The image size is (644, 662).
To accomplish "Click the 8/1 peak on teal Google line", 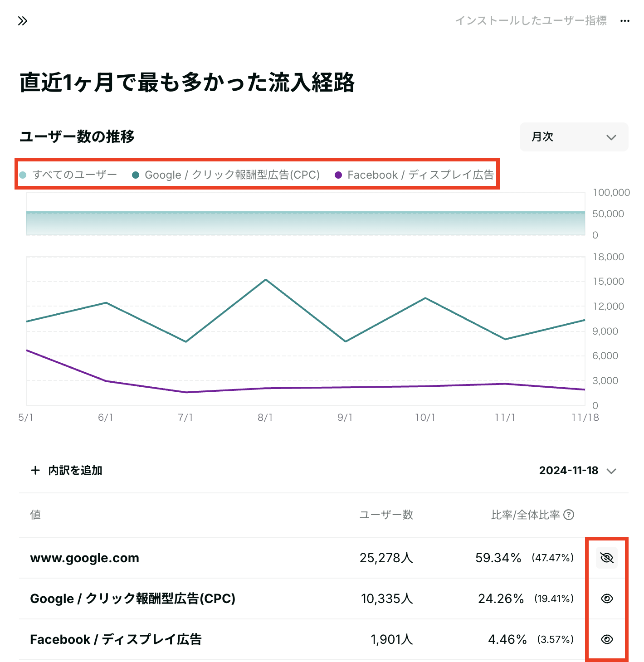I will (266, 280).
